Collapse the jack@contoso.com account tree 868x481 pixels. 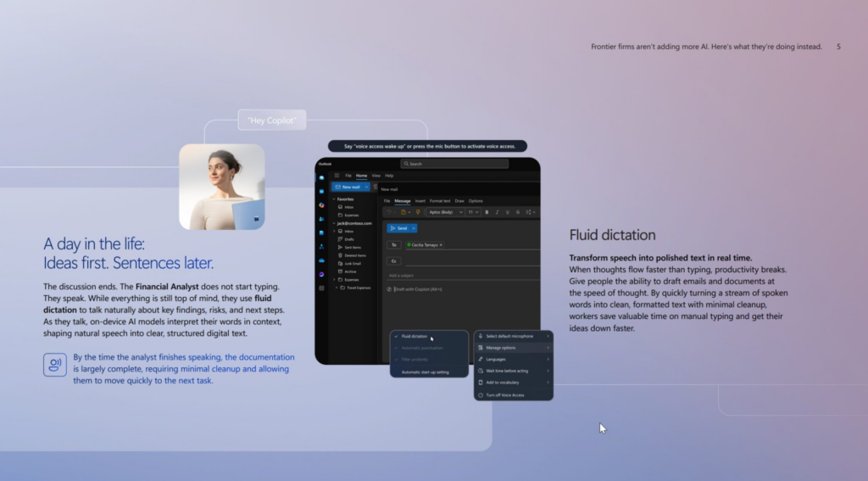(334, 223)
